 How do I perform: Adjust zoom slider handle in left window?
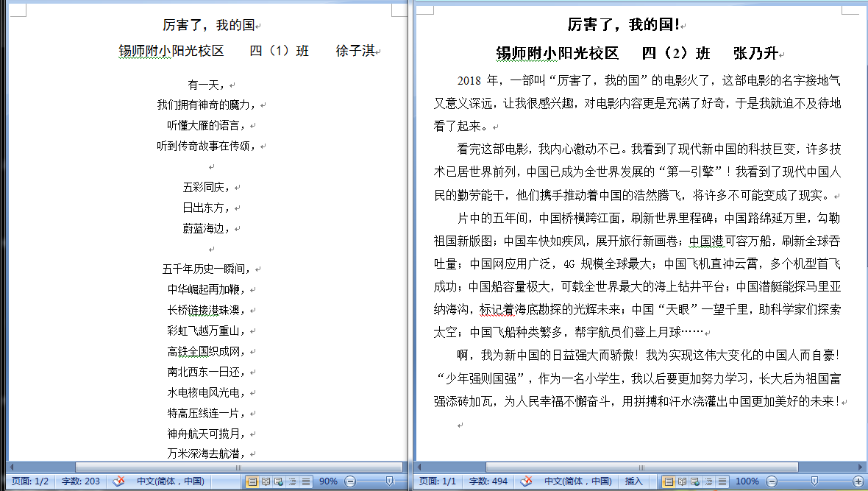coord(389,481)
